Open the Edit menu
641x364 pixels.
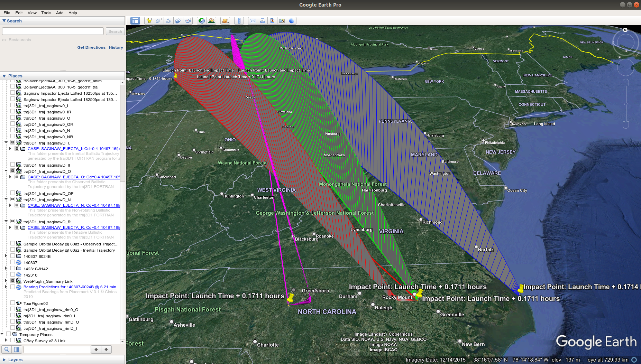(19, 13)
